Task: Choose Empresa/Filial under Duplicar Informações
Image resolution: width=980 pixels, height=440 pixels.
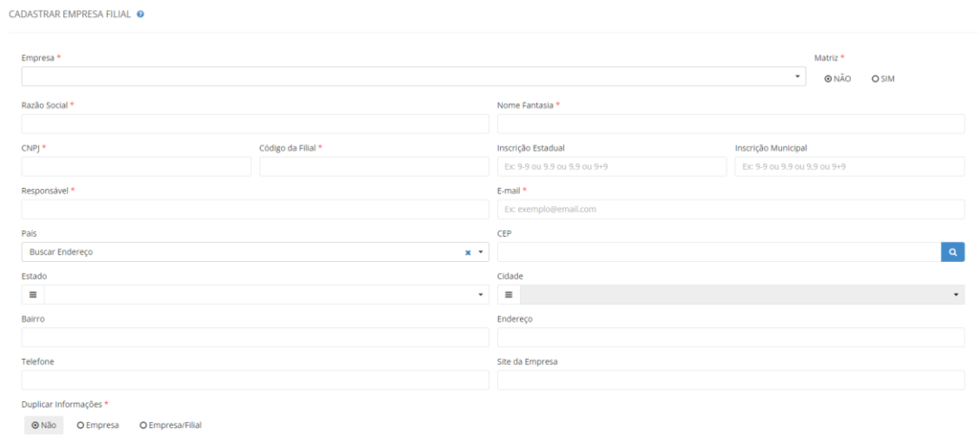Action: coord(143,425)
